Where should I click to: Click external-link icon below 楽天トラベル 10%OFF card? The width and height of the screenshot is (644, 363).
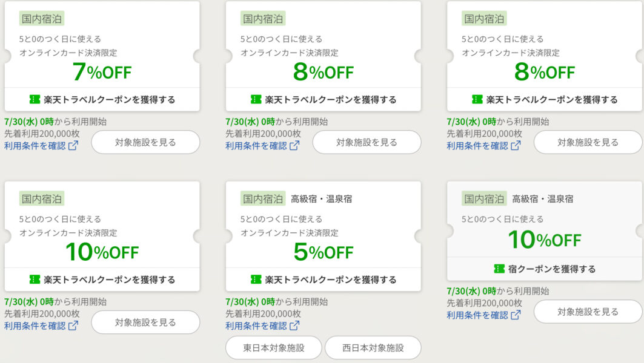coord(73,326)
